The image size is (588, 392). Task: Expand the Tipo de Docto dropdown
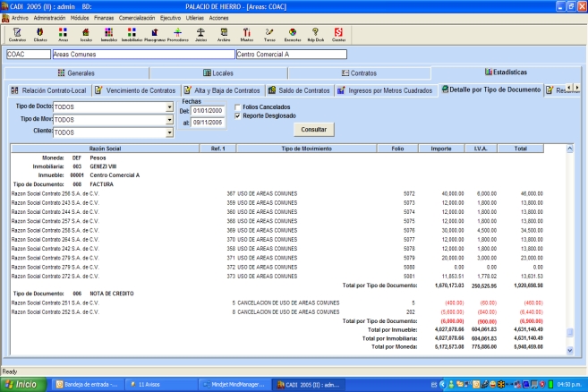click(x=168, y=107)
